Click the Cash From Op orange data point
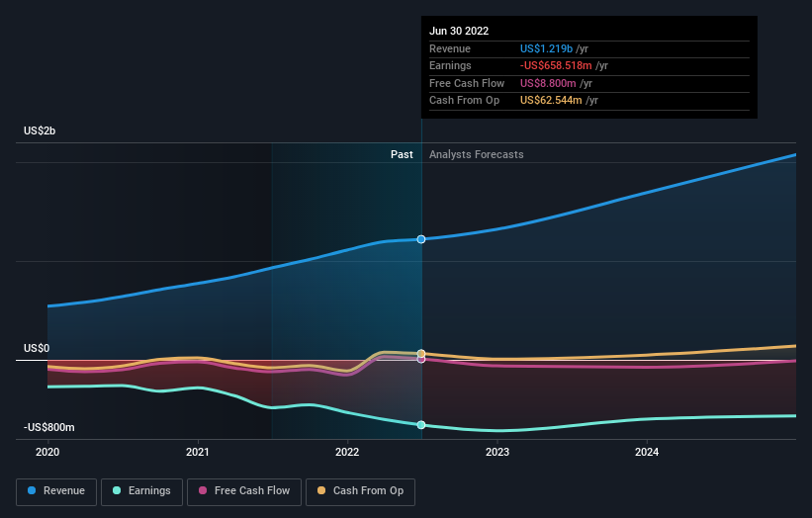The image size is (812, 518). click(x=421, y=354)
